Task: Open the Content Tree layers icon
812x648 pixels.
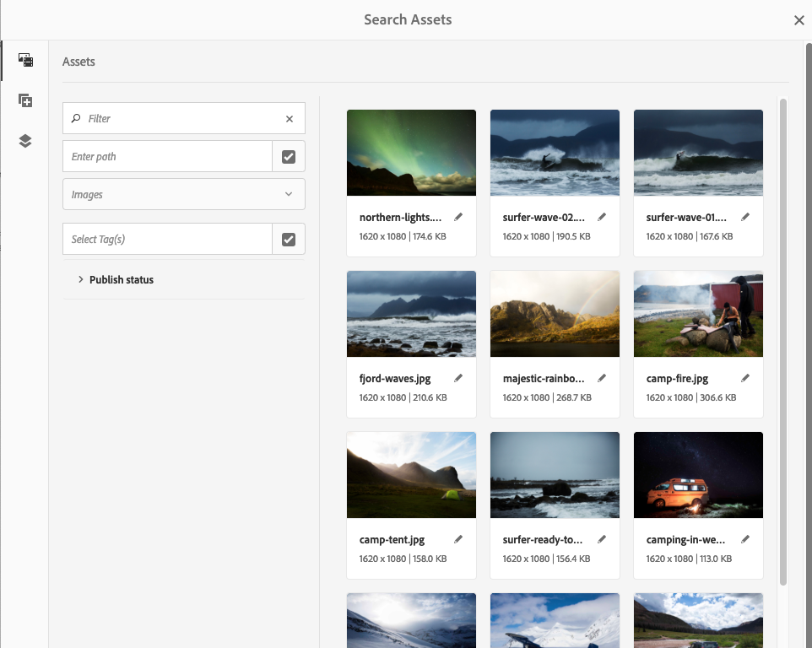Action: (25, 141)
